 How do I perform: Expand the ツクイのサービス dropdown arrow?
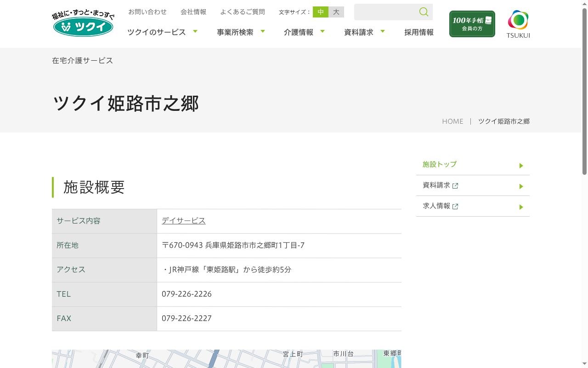point(195,31)
